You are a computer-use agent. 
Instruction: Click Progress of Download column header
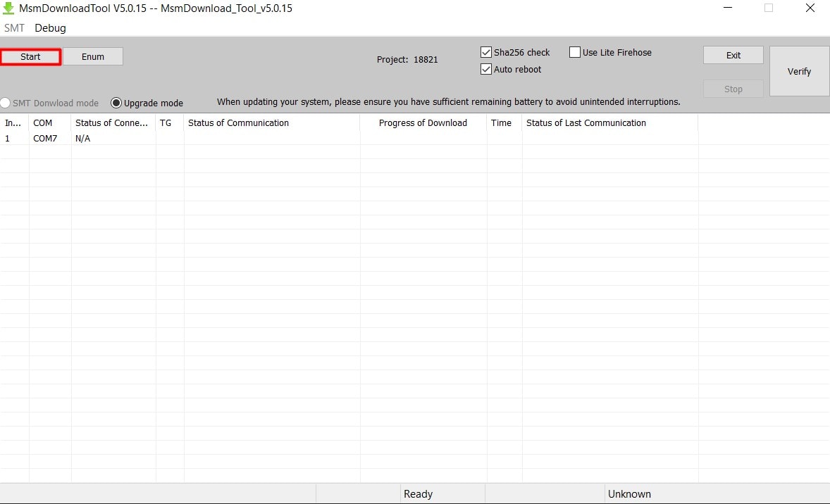pos(423,122)
